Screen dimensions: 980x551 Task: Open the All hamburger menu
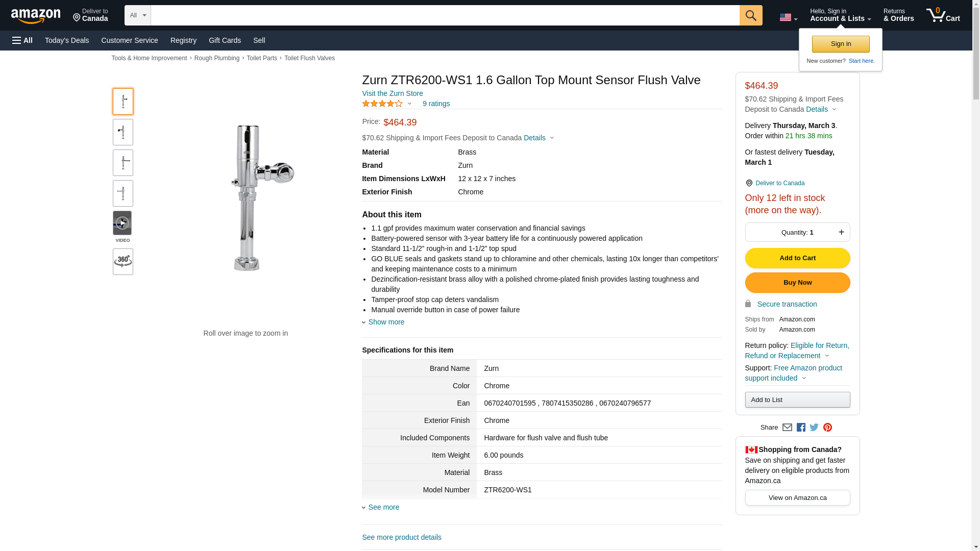click(22, 40)
